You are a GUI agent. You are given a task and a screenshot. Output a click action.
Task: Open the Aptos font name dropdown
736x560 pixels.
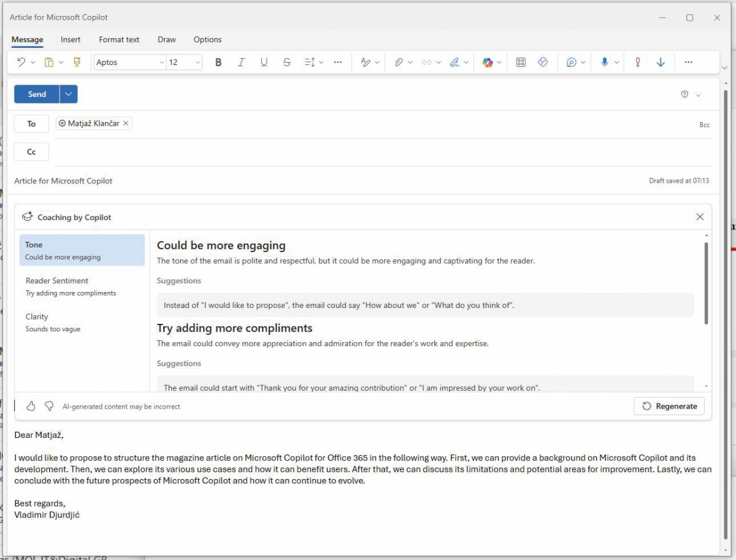[x=162, y=62]
